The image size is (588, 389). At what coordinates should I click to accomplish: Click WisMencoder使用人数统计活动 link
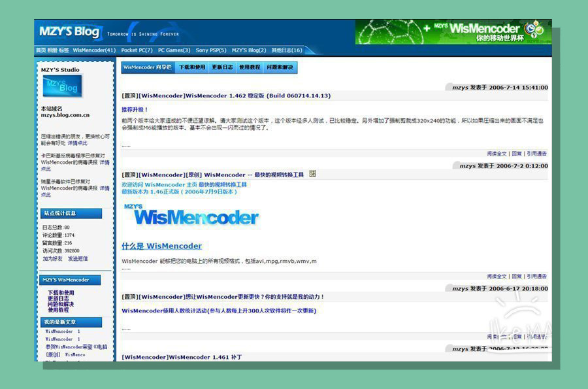point(219,311)
